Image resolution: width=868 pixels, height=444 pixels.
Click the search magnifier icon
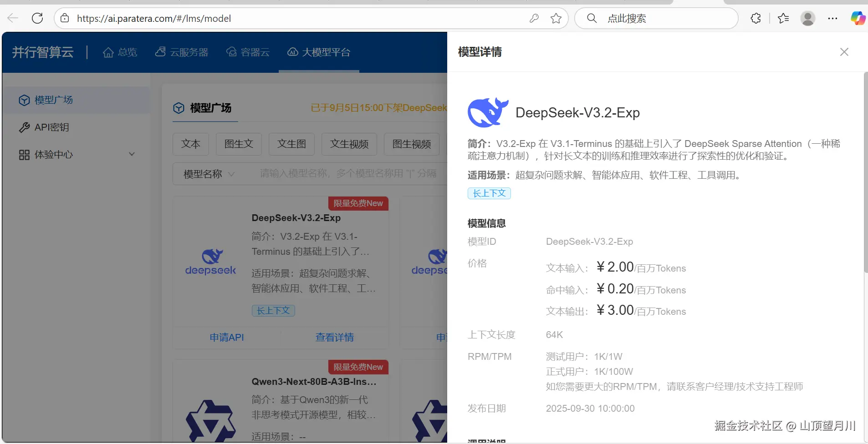click(592, 18)
